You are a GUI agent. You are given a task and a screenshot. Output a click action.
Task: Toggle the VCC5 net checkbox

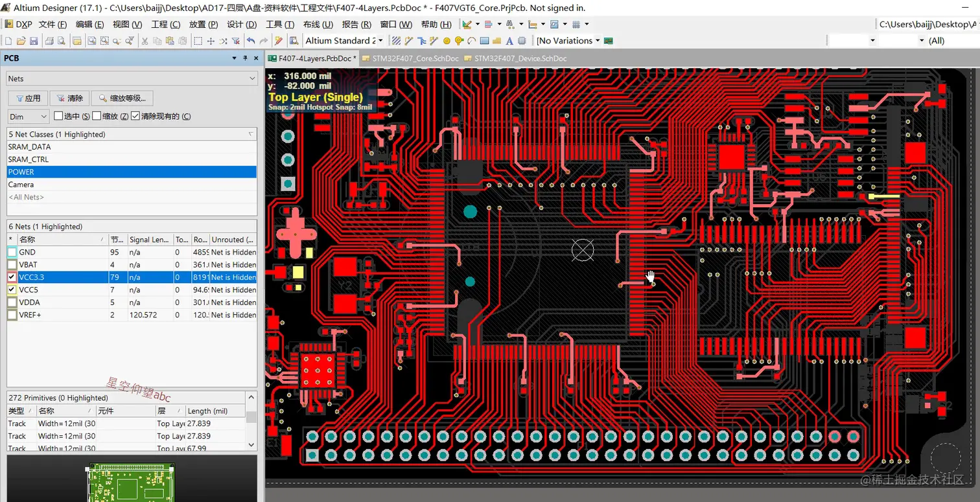click(x=12, y=290)
